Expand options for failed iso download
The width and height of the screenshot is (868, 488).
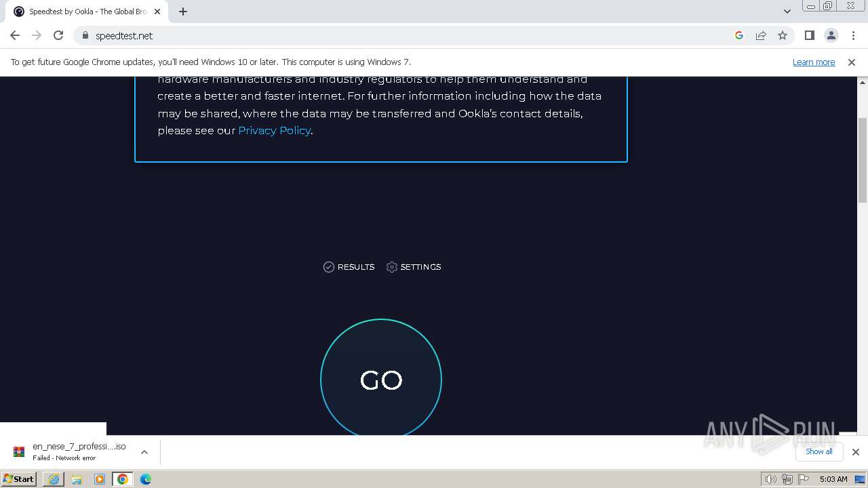[x=144, y=452]
